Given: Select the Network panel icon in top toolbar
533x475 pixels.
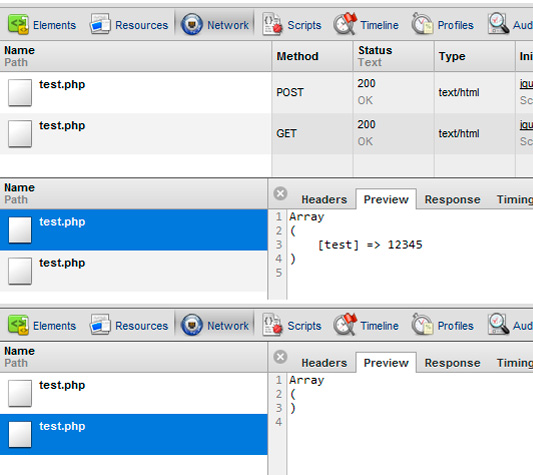Looking at the screenshot, I should [x=192, y=24].
